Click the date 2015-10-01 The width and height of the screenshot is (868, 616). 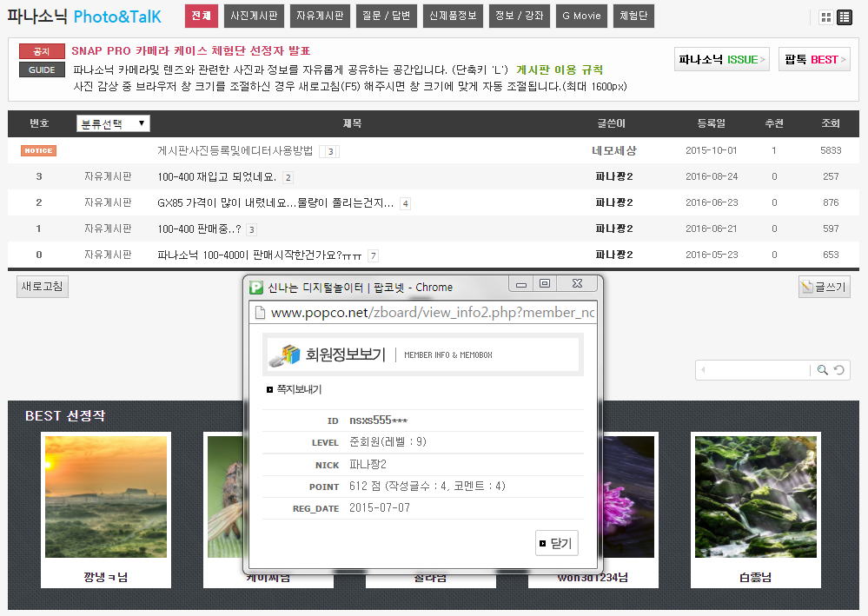[712, 150]
